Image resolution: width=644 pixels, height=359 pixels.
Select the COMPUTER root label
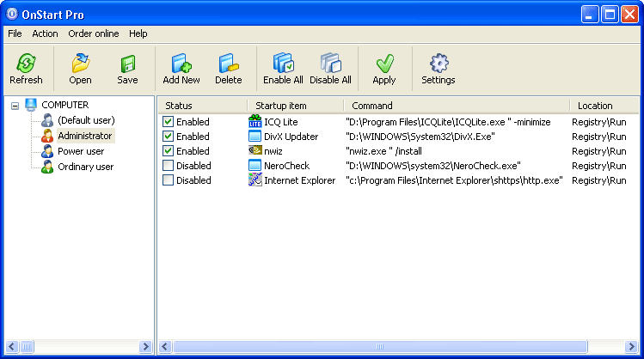(x=64, y=105)
